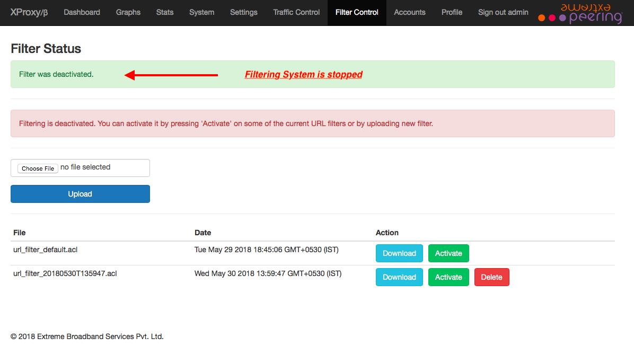The width and height of the screenshot is (634, 364).
Task: Sign out of the admin session
Action: [503, 12]
